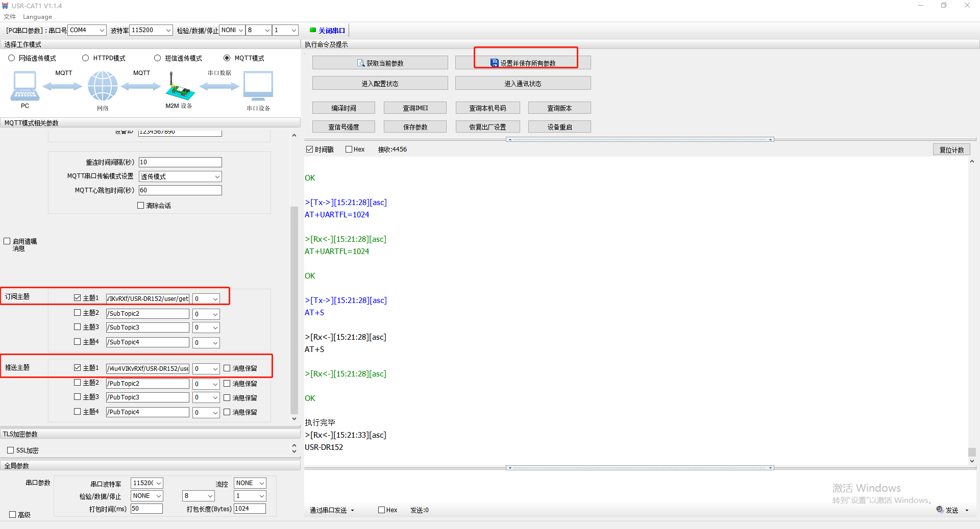This screenshot has height=529, width=980.
Task: Click the 设备重启 button
Action: click(559, 127)
